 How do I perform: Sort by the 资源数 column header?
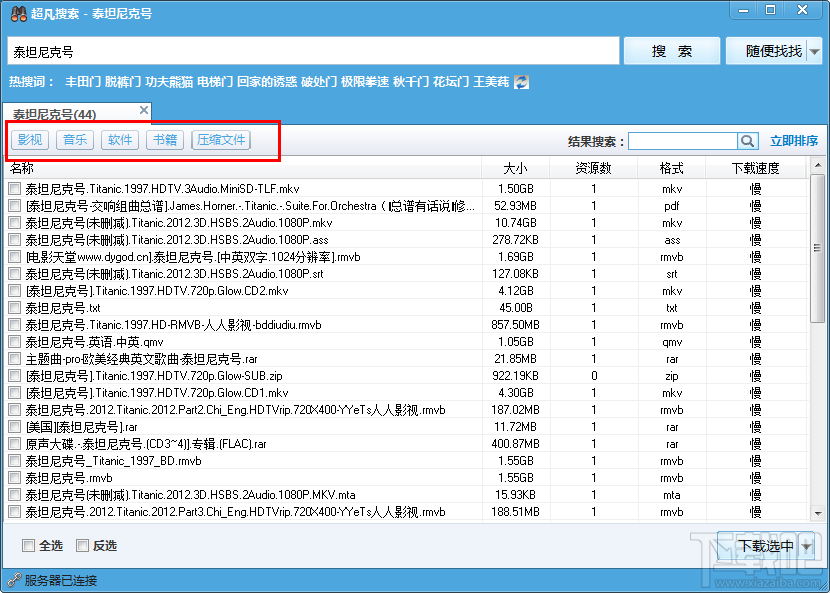tap(593, 168)
